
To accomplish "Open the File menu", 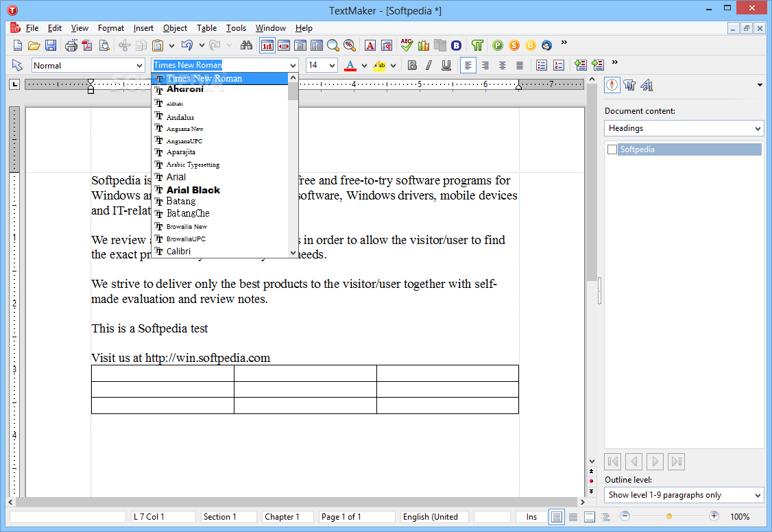I will [32, 28].
